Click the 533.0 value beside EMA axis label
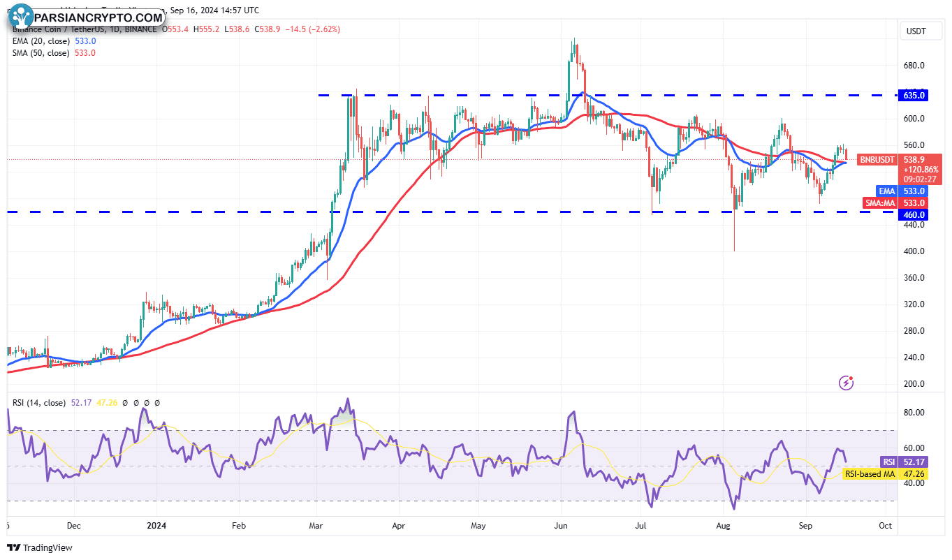This screenshot has width=952, height=560. (914, 191)
